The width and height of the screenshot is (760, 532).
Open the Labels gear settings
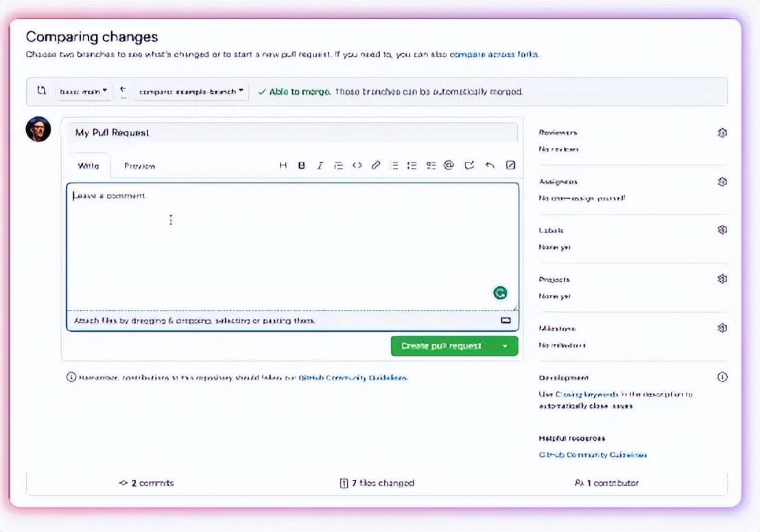(722, 230)
